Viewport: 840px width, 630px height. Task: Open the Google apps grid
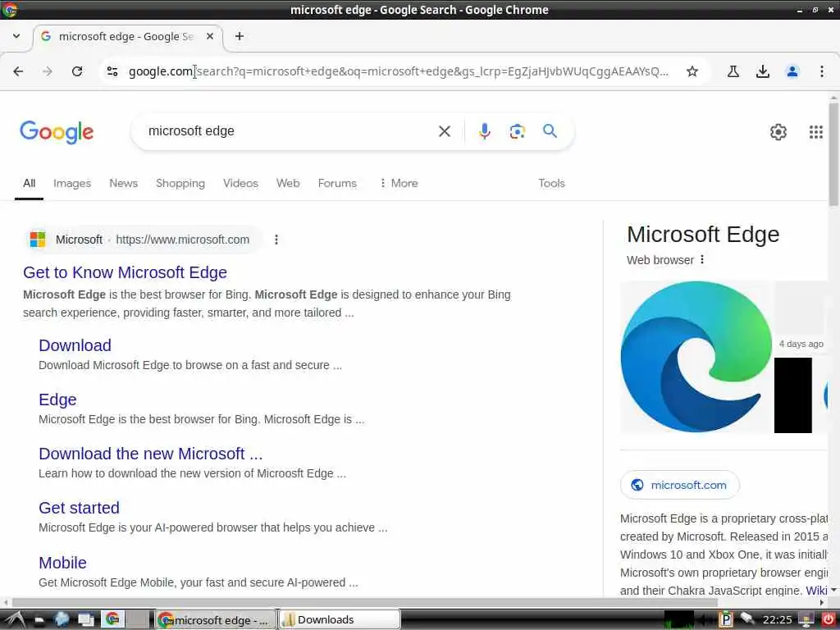pos(815,132)
